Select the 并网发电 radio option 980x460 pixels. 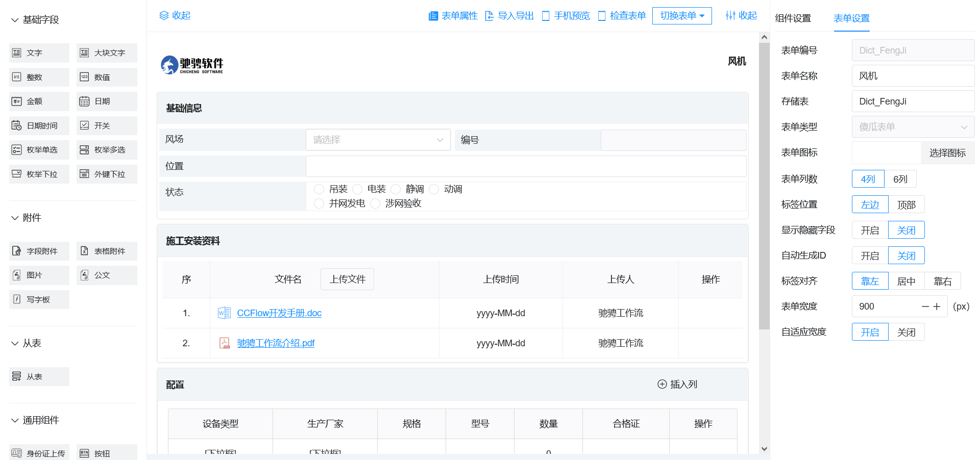tap(319, 203)
